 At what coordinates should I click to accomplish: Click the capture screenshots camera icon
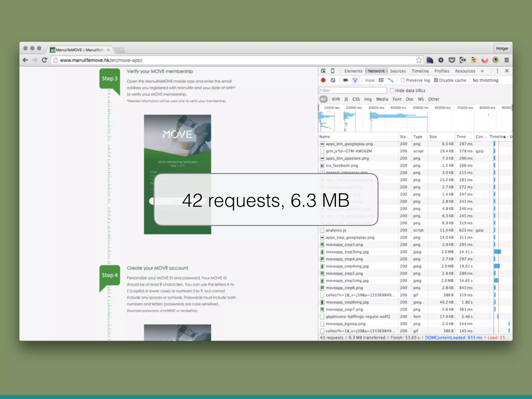pos(345,80)
